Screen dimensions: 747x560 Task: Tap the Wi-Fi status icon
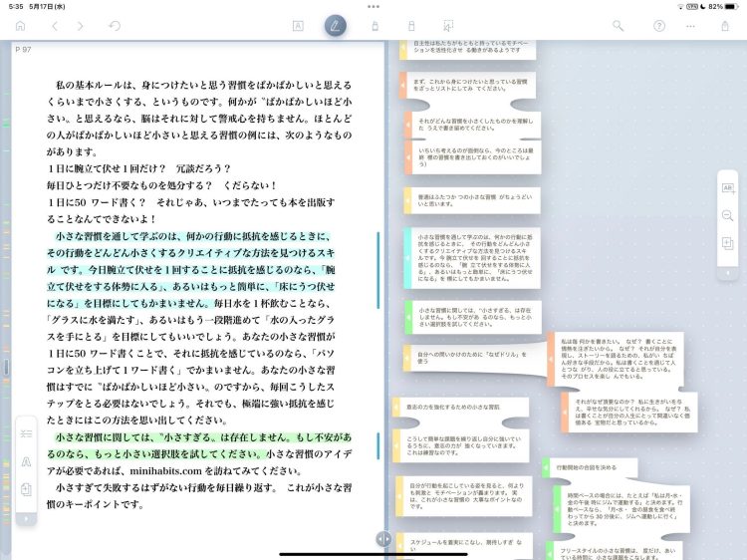pos(680,7)
